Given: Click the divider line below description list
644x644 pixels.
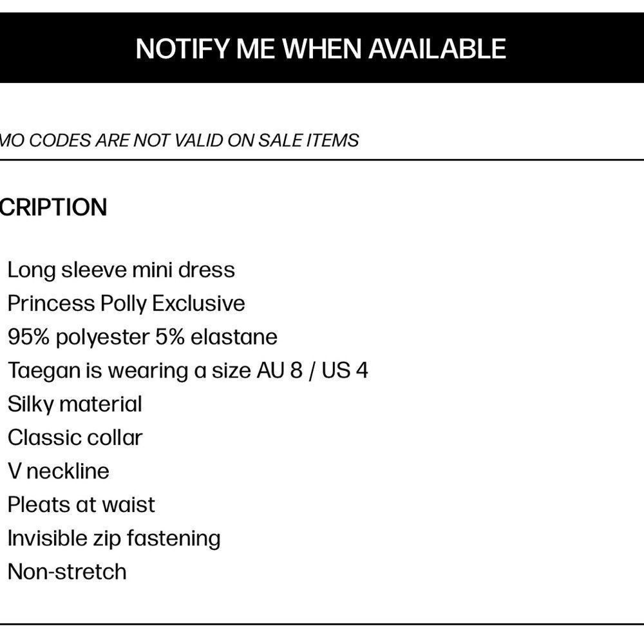Looking at the screenshot, I should (x=322, y=624).
